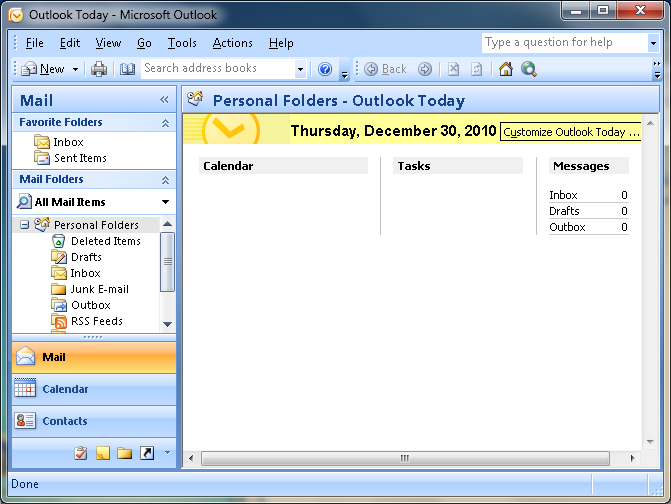Click horizontal scrollbar right arrow
The image size is (671, 504).
tap(632, 458)
